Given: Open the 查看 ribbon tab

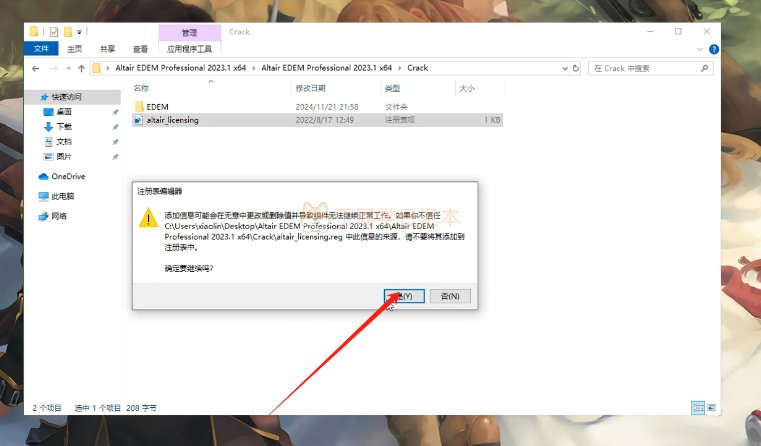Looking at the screenshot, I should pos(140,49).
